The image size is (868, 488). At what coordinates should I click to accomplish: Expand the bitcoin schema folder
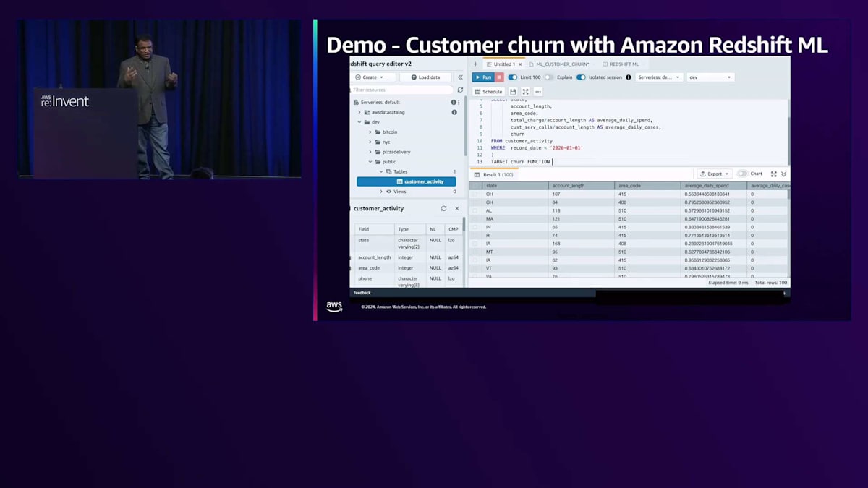[370, 132]
